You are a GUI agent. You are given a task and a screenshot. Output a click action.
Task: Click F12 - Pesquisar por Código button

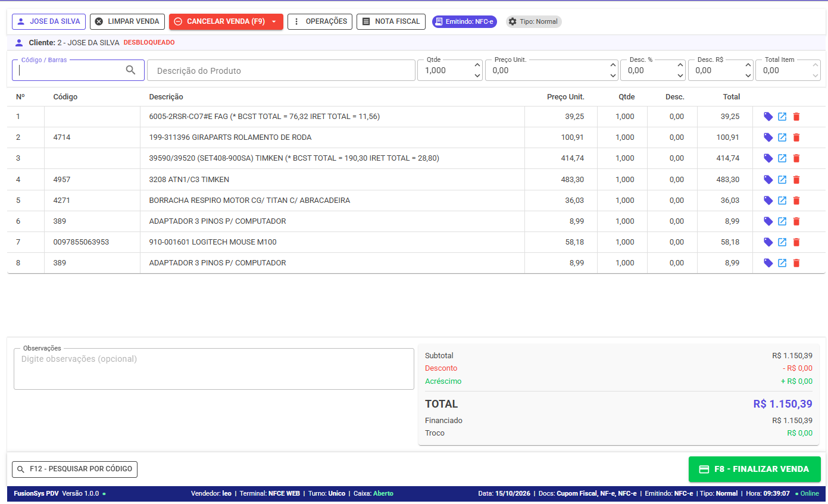[x=74, y=469]
